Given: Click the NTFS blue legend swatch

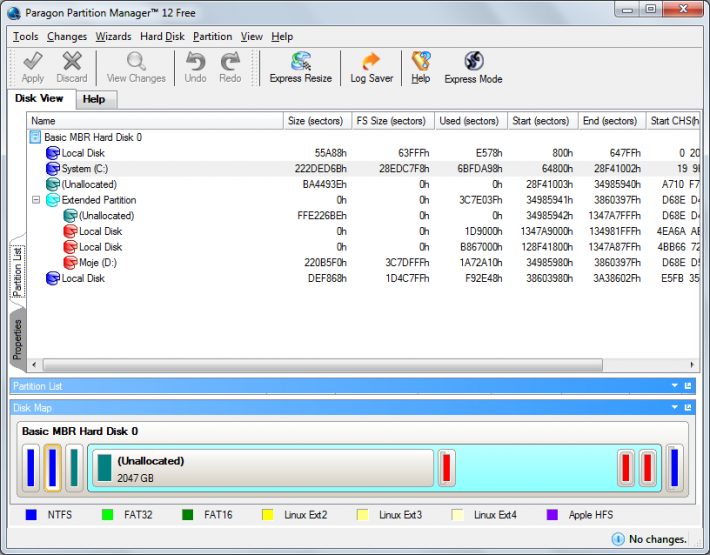Looking at the screenshot, I should tap(31, 515).
